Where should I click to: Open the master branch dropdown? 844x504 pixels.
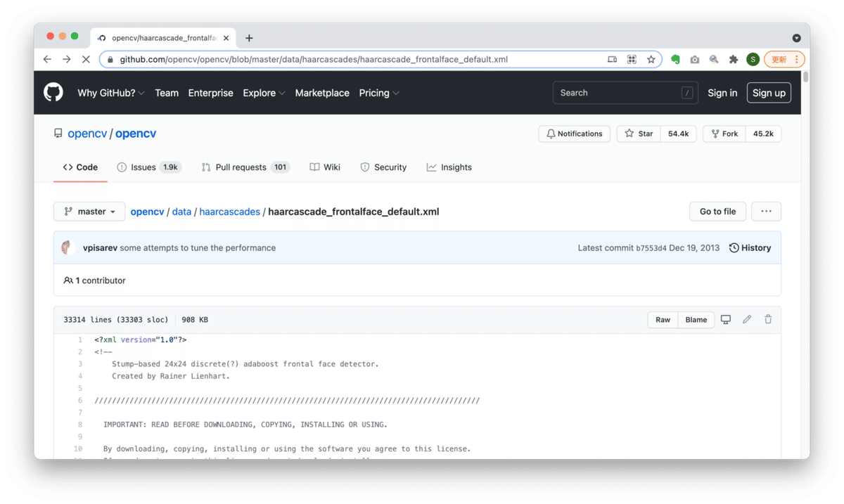89,212
